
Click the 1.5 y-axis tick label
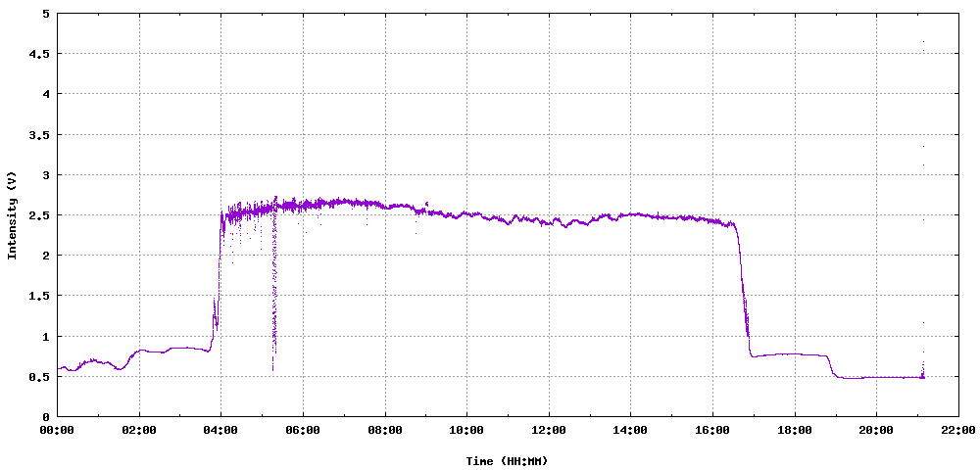[x=40, y=296]
